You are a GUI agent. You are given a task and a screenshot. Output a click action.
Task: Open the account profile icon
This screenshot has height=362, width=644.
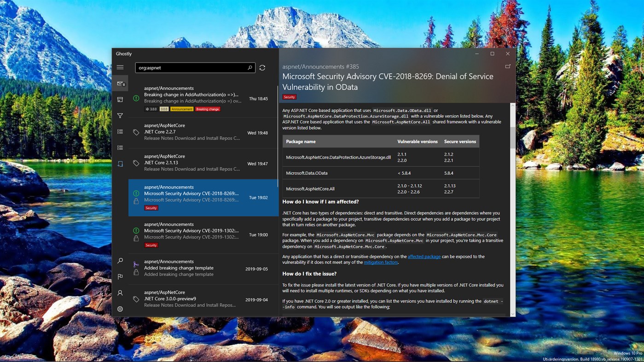point(120,293)
